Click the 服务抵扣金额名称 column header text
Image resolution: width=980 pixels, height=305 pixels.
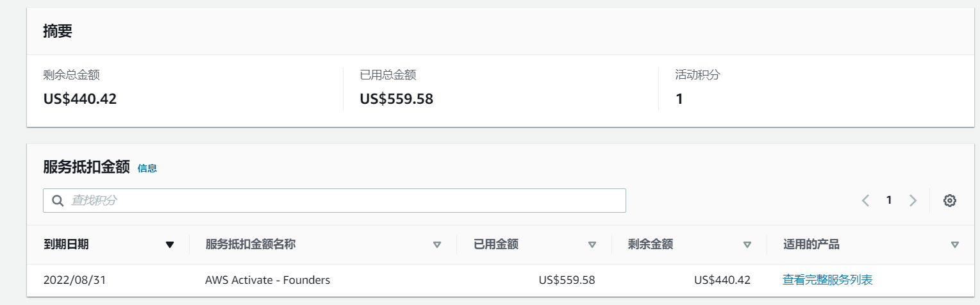[251, 244]
